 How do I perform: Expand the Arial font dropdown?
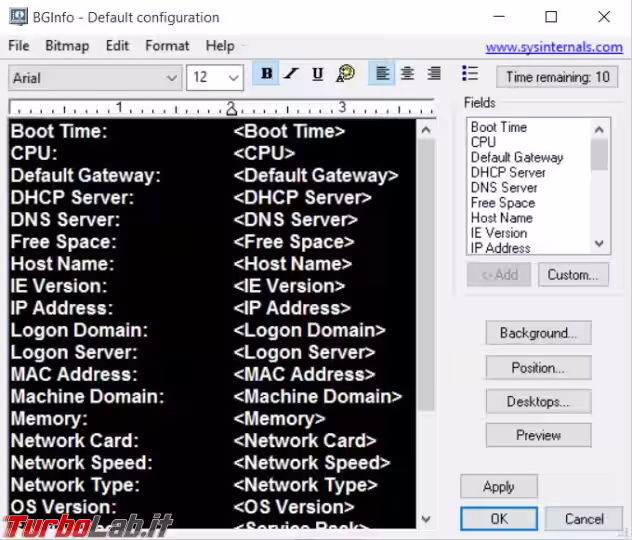tap(171, 78)
